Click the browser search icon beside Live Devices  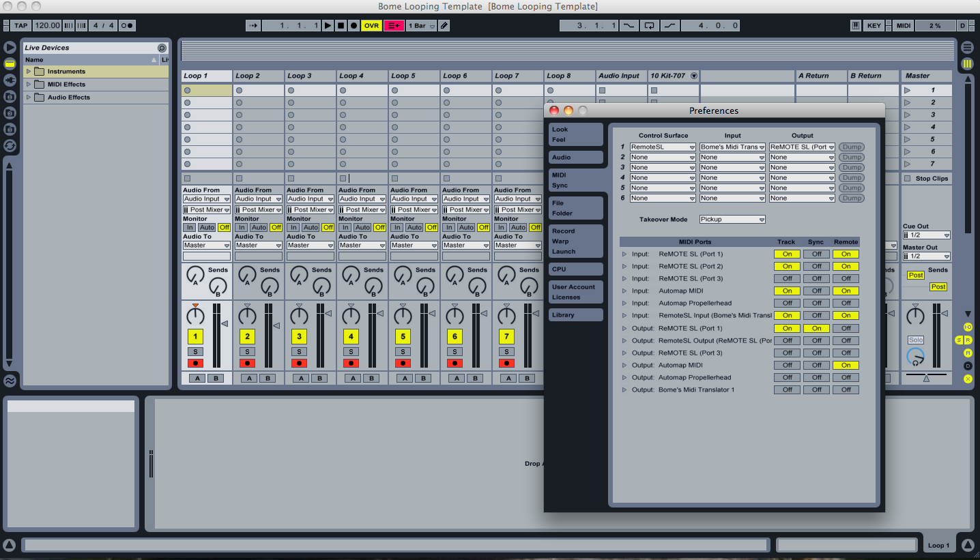(x=162, y=48)
